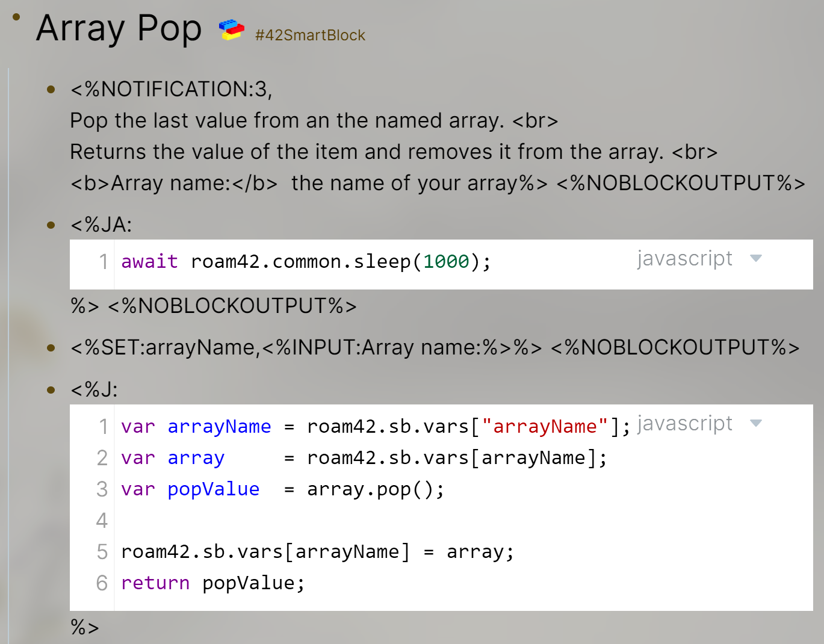Click the bullet next to the J code block
This screenshot has width=824, height=644.
(51, 389)
